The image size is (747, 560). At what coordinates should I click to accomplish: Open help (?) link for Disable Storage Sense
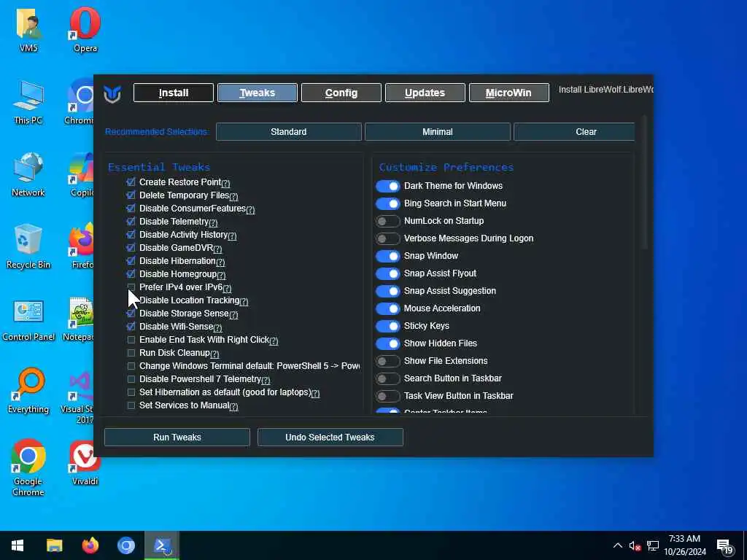(233, 314)
